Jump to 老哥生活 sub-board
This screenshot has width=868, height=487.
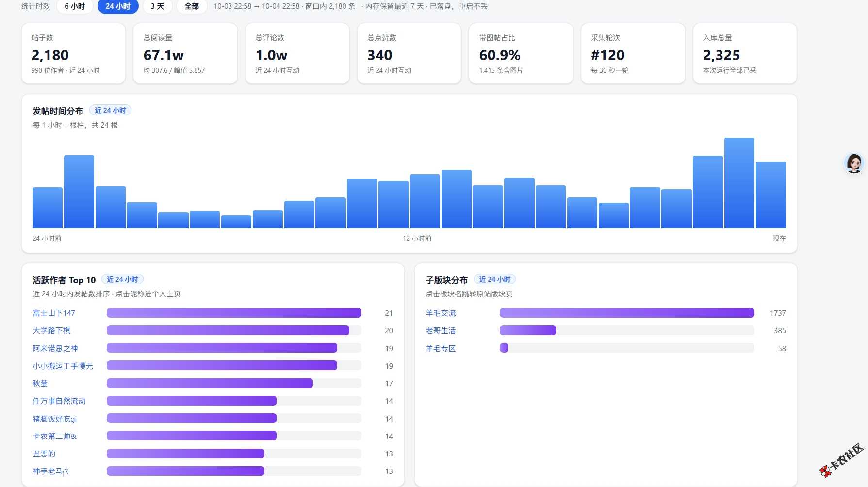point(441,331)
